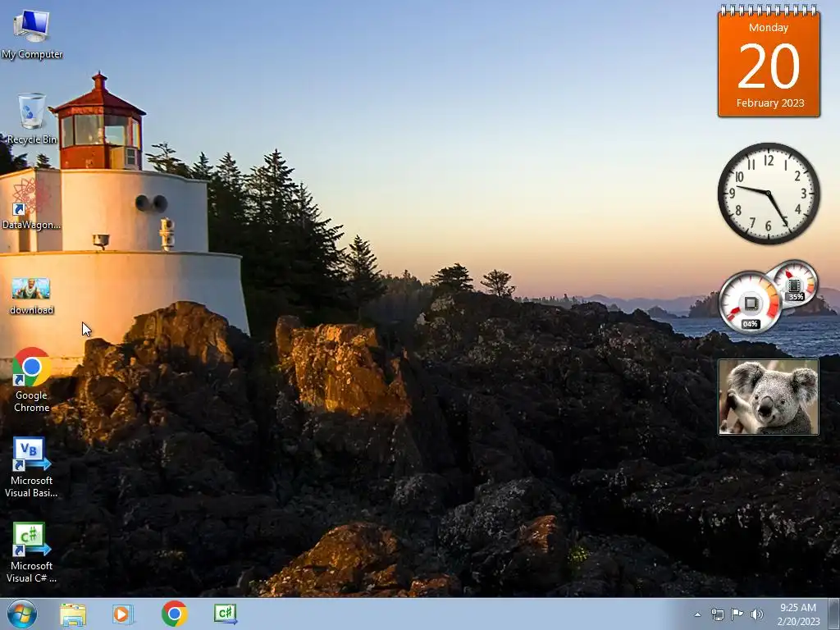Image resolution: width=840 pixels, height=630 pixels.
Task: Select the download image file on desktop
Action: 31,295
